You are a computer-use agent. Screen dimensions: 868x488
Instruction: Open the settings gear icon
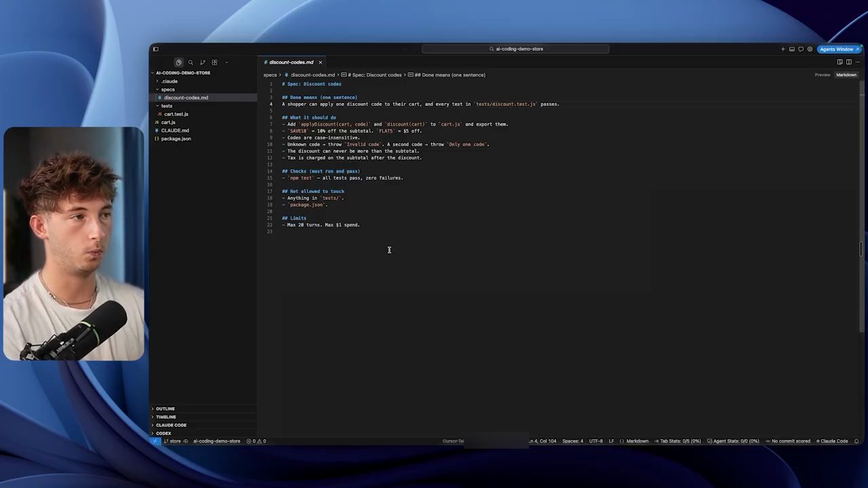(810, 49)
